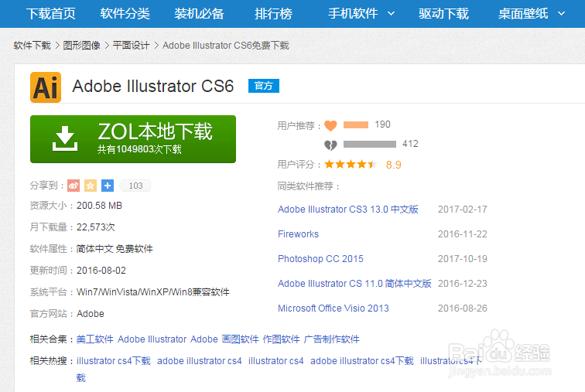Expand the 手机软件 dropdown arrow

(x=391, y=14)
